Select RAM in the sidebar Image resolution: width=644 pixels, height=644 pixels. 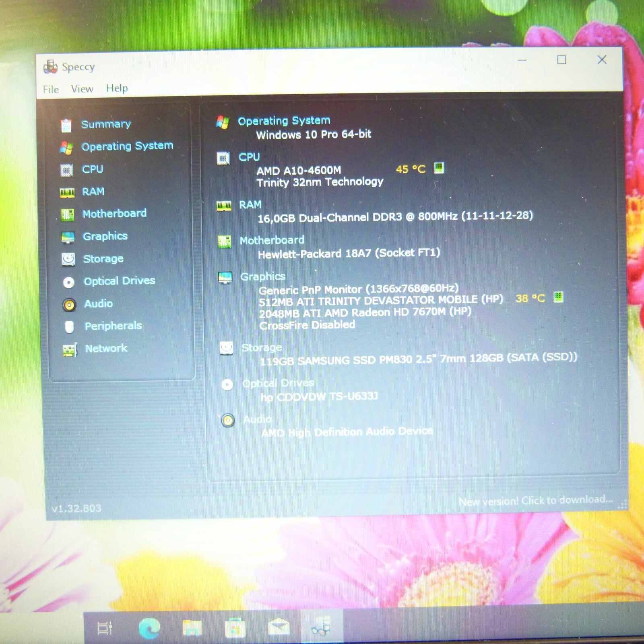pos(93,191)
